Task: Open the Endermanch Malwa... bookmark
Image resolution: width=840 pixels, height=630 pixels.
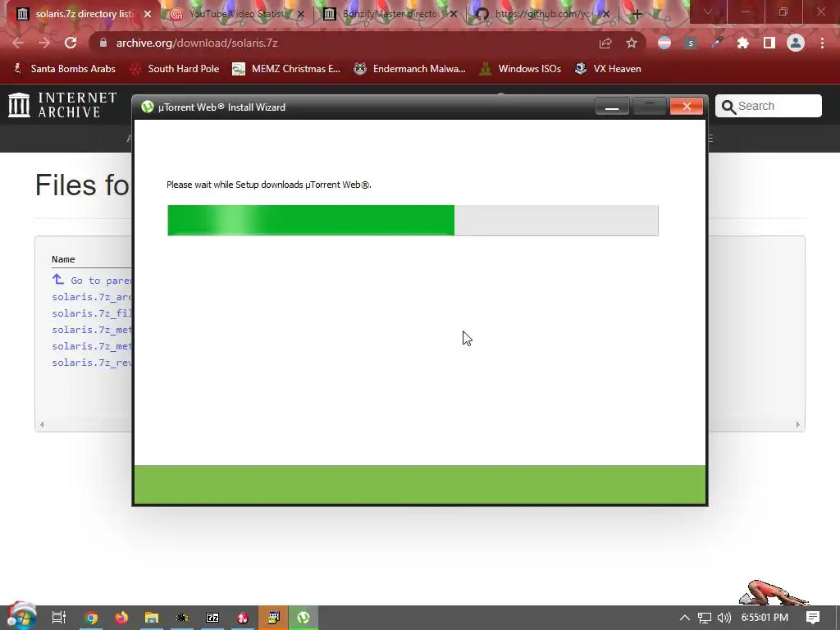Action: [410, 69]
